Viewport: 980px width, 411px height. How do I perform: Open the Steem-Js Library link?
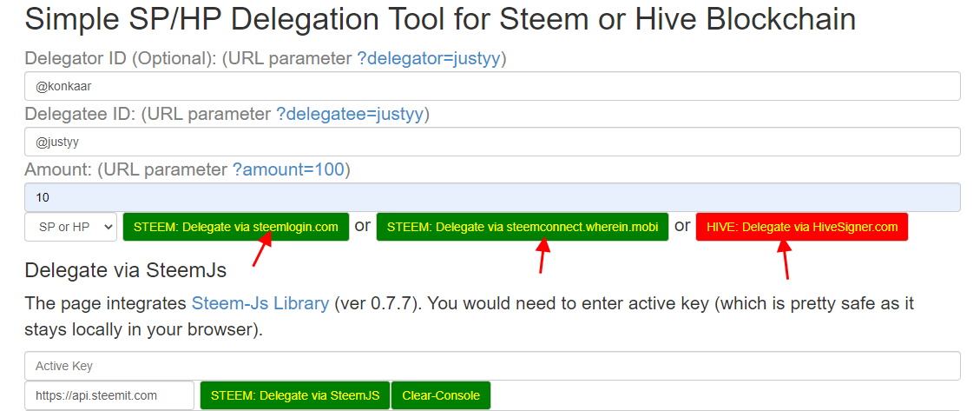(x=260, y=303)
